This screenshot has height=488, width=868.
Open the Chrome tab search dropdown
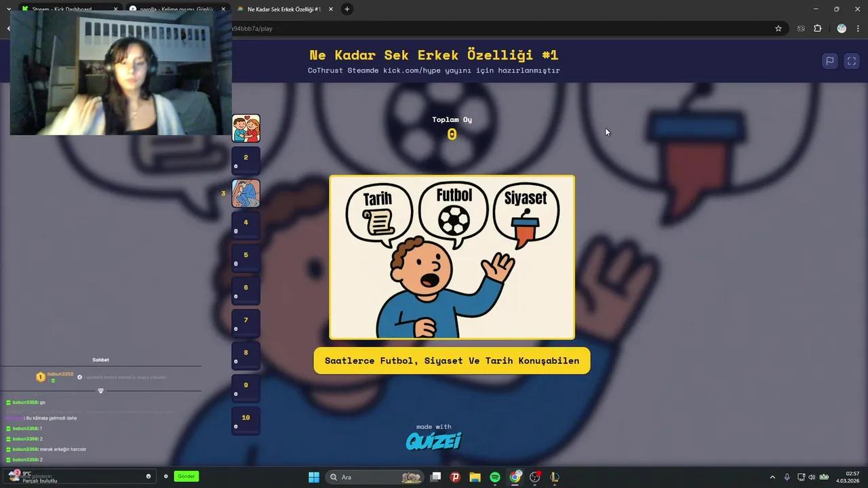[8, 9]
